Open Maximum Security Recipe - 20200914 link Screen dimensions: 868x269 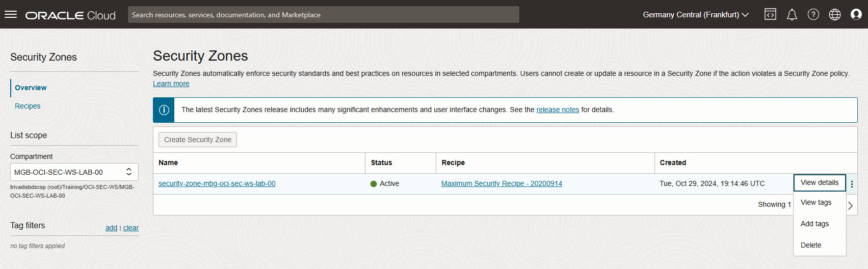point(502,183)
